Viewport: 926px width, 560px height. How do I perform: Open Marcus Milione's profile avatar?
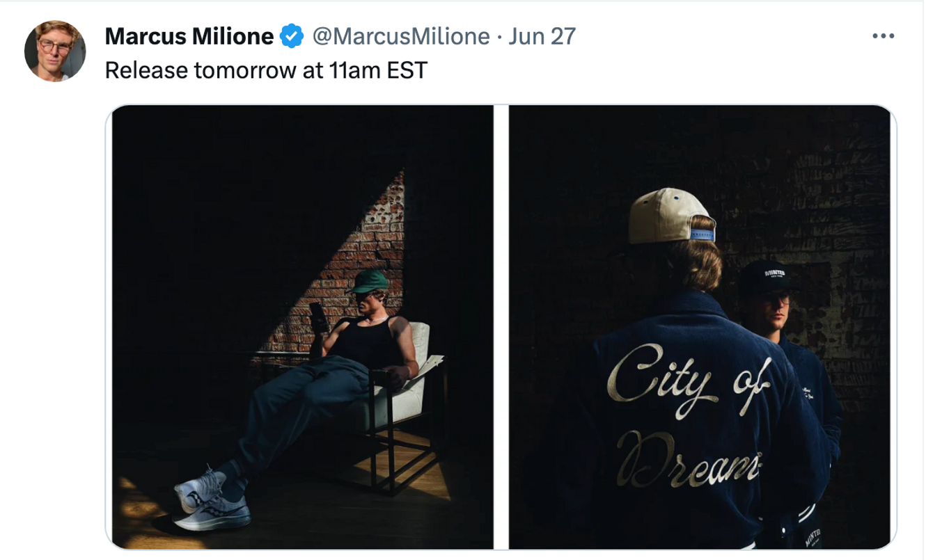(55, 51)
